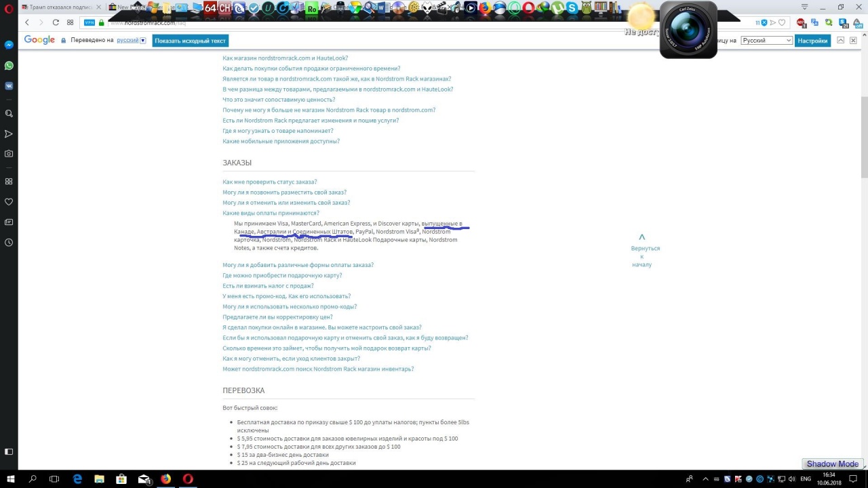Reload the current page
Screen dimensions: 868x488
coord(56,22)
